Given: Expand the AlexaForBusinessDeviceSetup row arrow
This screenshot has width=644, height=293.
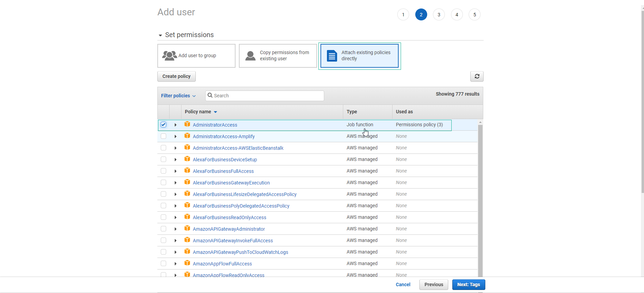Looking at the screenshot, I should pos(175,160).
